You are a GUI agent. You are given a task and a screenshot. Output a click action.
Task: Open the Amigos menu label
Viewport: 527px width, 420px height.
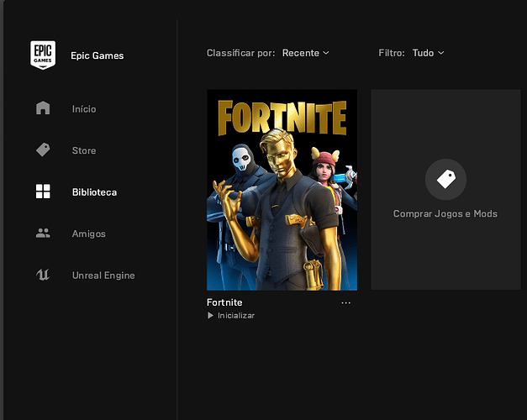[x=88, y=234]
